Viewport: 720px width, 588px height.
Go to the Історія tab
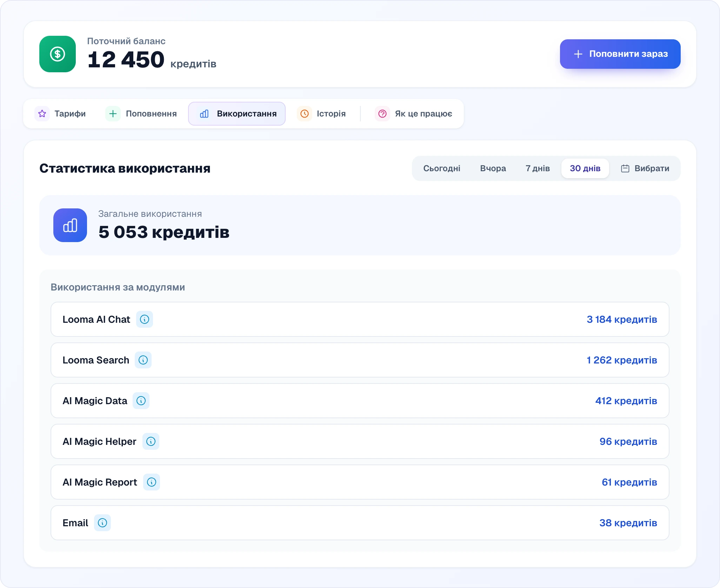tap(322, 114)
